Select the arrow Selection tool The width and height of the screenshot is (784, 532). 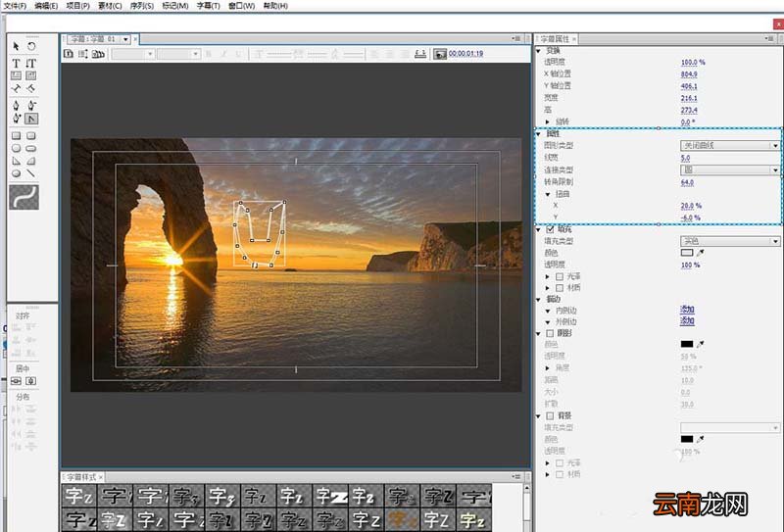[16, 46]
